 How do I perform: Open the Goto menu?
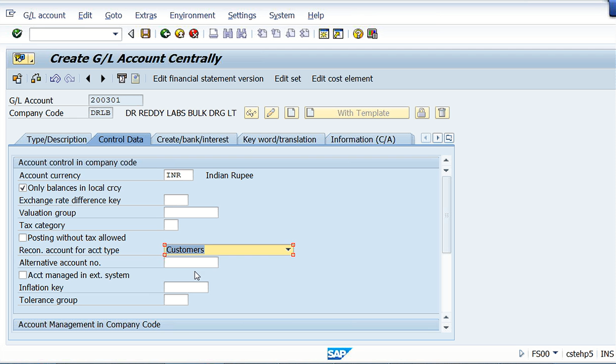tap(114, 15)
